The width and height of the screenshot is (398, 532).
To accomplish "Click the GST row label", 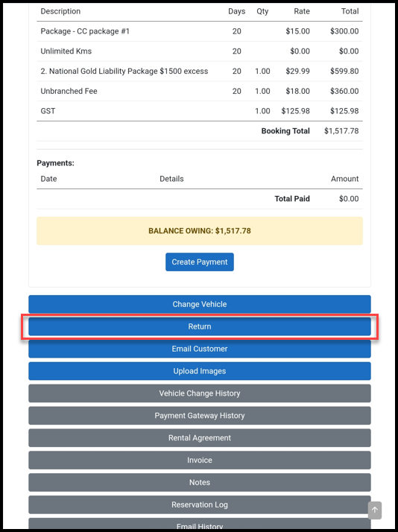I will click(48, 111).
